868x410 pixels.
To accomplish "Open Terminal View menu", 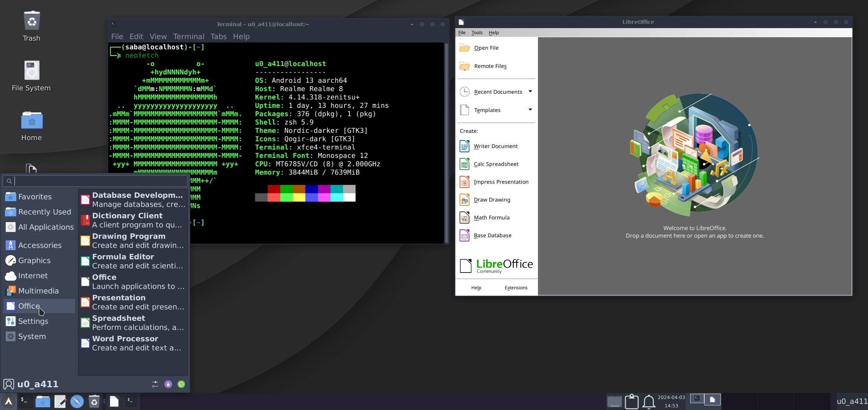I will (158, 36).
